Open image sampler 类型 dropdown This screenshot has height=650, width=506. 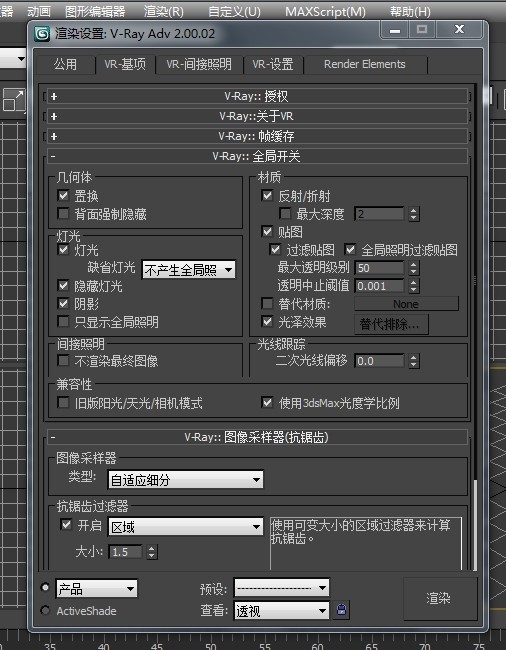pos(185,480)
